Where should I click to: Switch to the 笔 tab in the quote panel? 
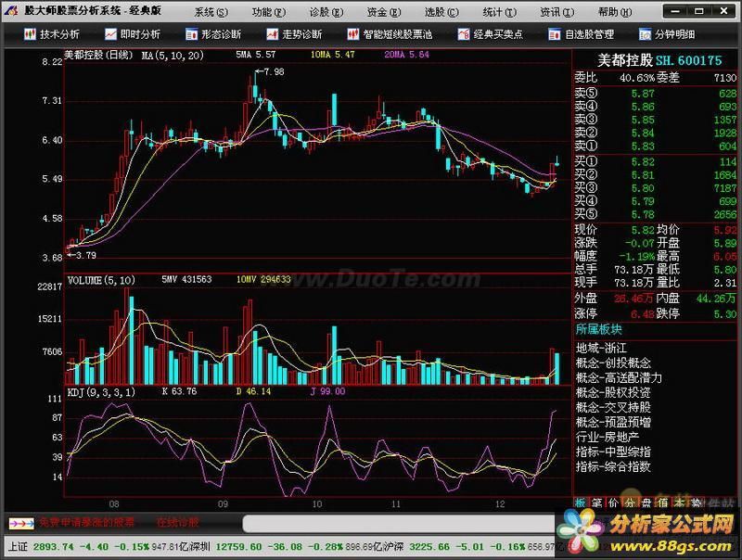[596, 503]
